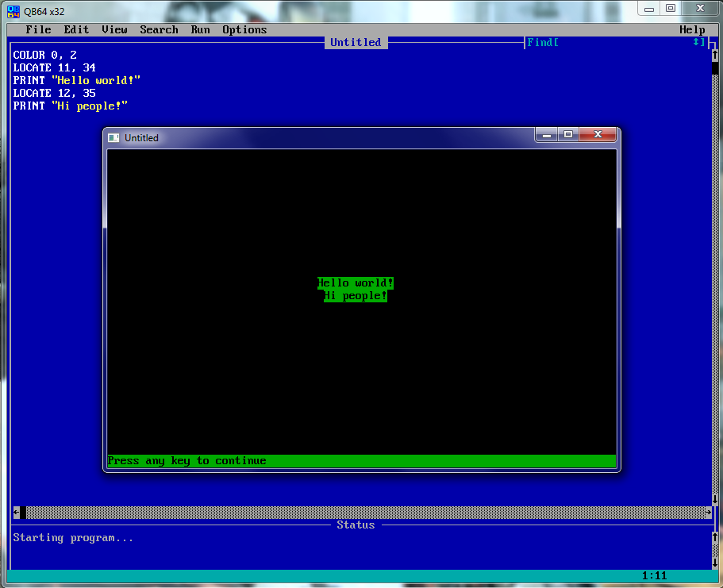Image resolution: width=723 pixels, height=588 pixels.
Task: Click the Hello world! output text
Action: tap(356, 282)
